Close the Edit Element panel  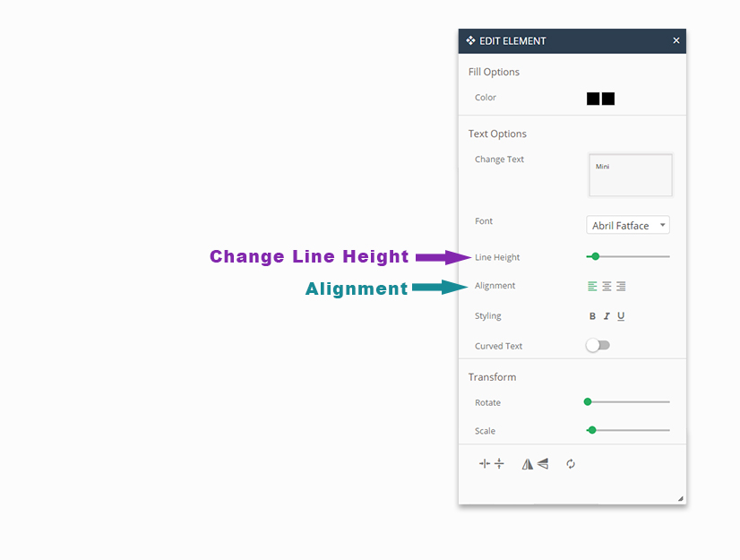pos(676,41)
